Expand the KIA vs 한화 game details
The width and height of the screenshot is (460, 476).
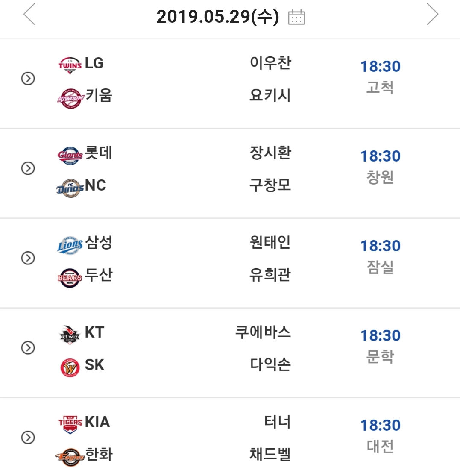point(28,438)
